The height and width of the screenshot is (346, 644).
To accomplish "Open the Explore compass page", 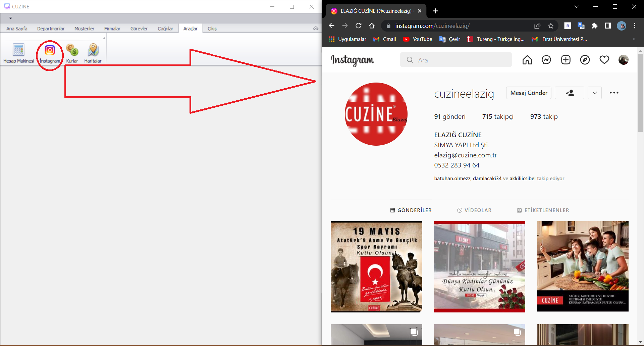I will [585, 60].
